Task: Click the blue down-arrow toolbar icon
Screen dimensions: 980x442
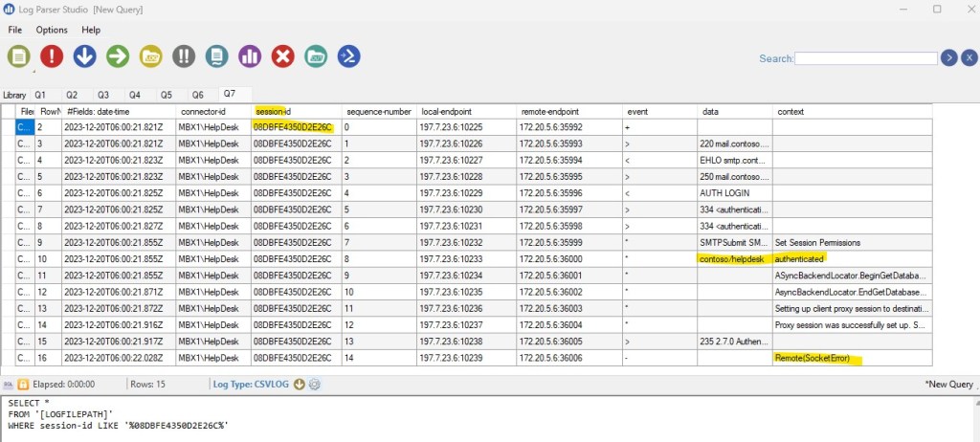Action: 84,56
